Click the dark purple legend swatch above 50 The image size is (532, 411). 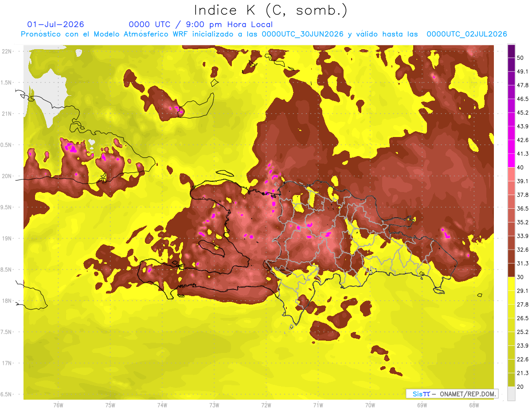pyautogui.click(x=511, y=51)
